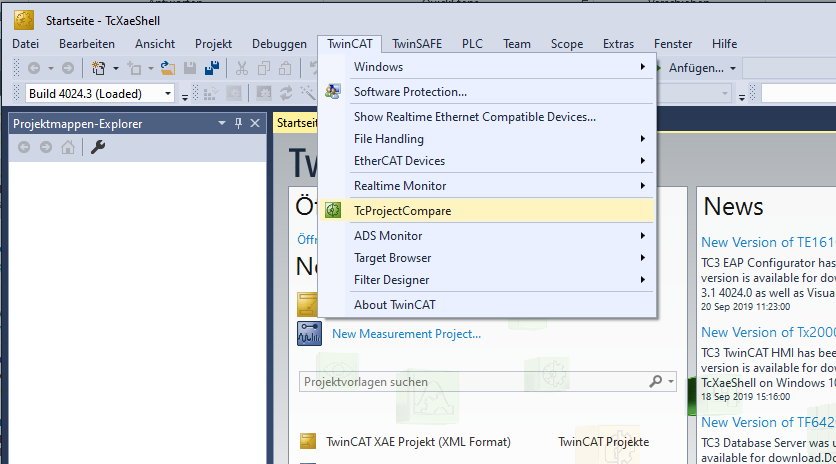Open the Anfügen dropdown arrow
Screen dimensions: 836x464
click(733, 68)
